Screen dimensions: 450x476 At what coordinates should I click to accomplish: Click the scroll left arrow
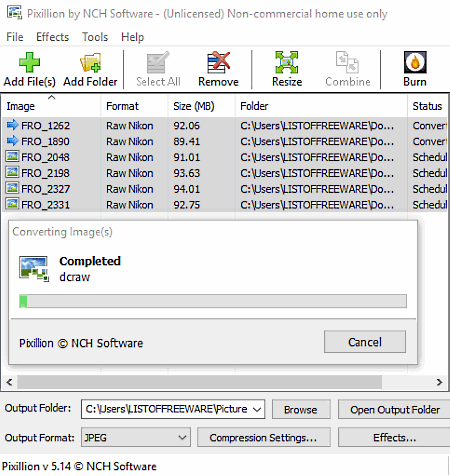pyautogui.click(x=9, y=382)
